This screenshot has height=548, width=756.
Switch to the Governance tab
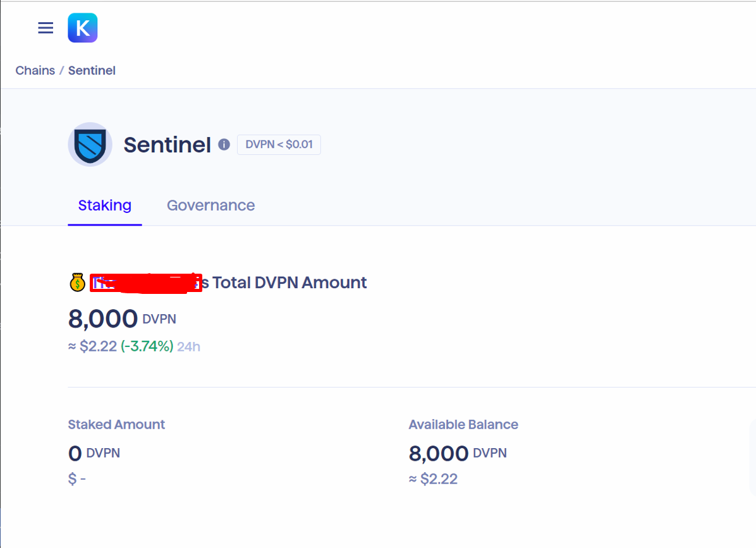(210, 205)
